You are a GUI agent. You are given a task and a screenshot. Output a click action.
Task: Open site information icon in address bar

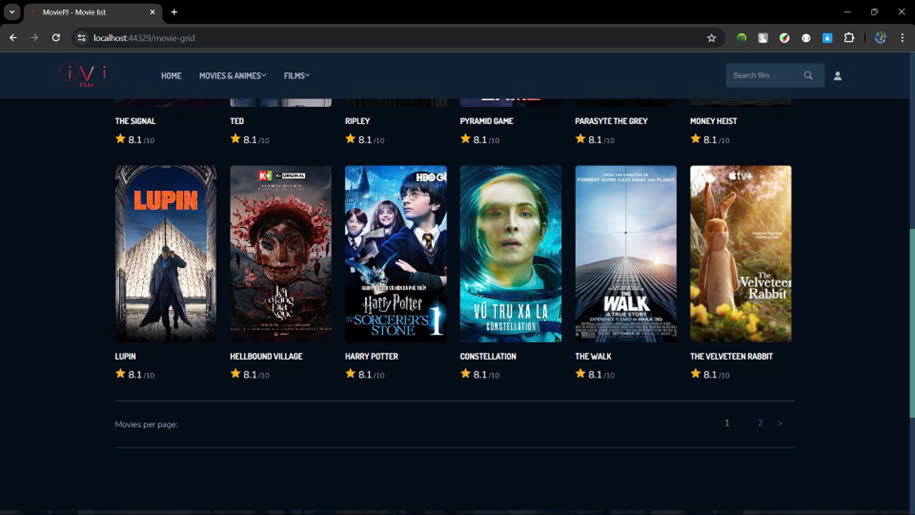82,38
